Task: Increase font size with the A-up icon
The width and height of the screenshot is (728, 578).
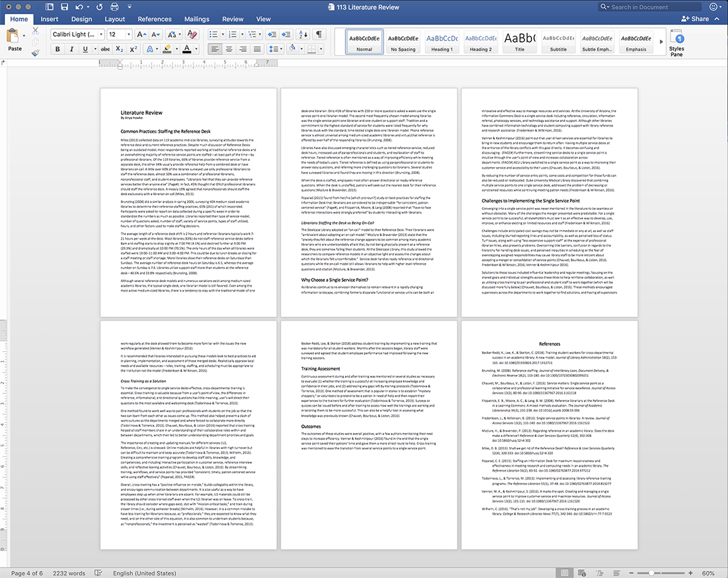Action: click(x=142, y=34)
